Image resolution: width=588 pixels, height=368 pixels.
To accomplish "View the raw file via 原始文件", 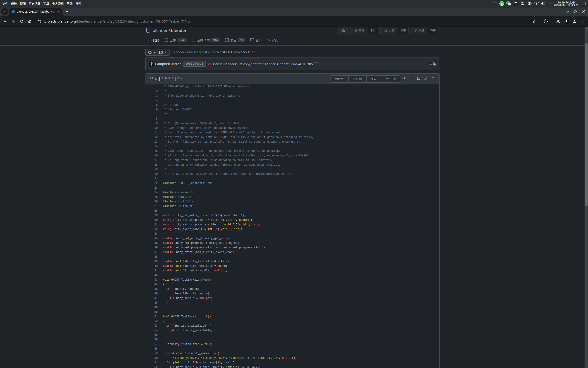I will pos(339,79).
